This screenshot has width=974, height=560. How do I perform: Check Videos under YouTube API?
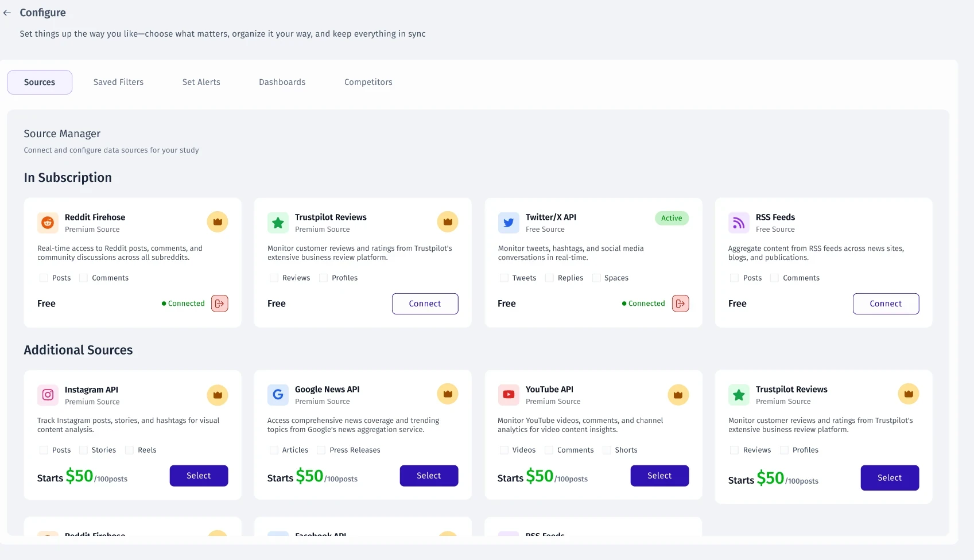tap(504, 450)
